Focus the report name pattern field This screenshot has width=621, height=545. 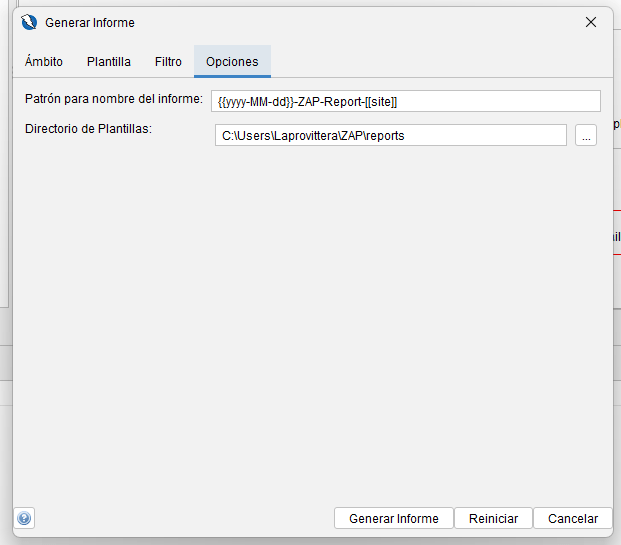point(405,101)
